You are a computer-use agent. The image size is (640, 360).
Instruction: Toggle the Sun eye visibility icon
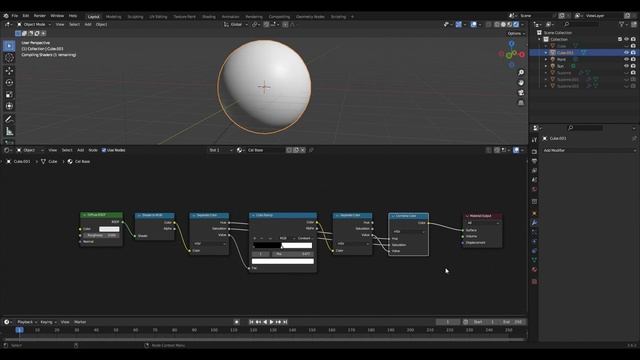click(627, 66)
